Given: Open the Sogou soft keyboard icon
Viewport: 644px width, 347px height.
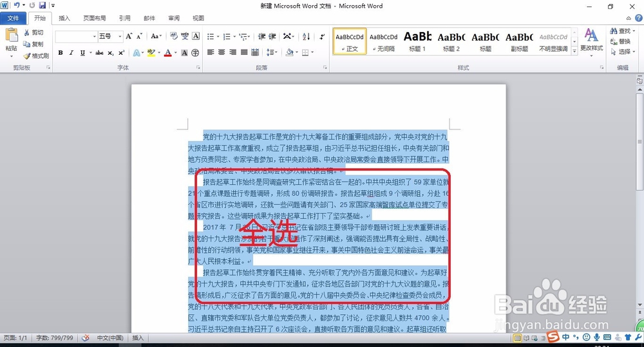Looking at the screenshot, I should pos(607,337).
